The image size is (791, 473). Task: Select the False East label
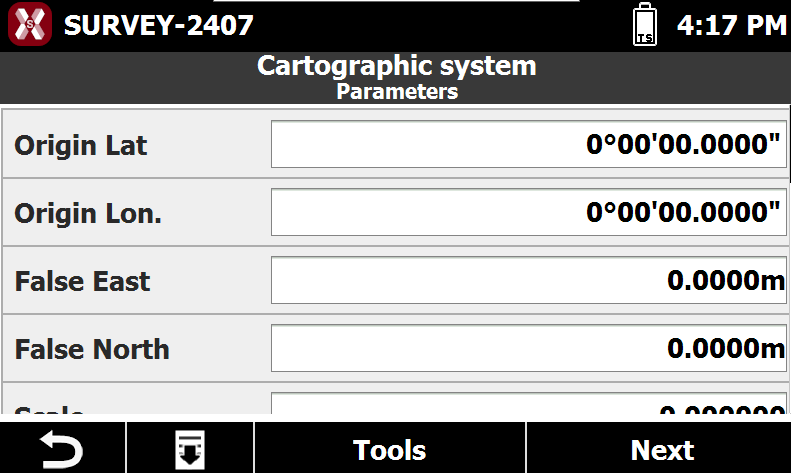click(x=82, y=281)
